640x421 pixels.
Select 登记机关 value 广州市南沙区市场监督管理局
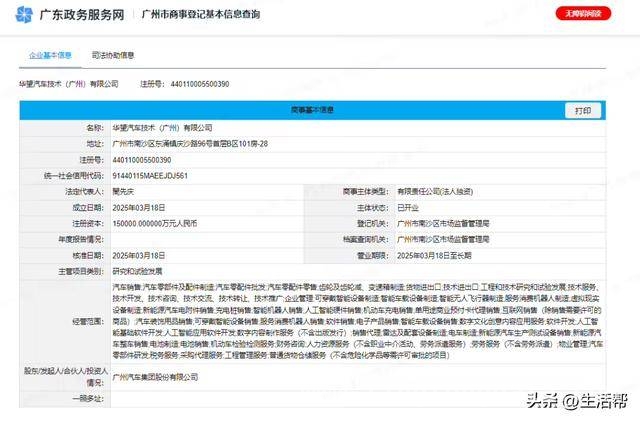[443, 223]
